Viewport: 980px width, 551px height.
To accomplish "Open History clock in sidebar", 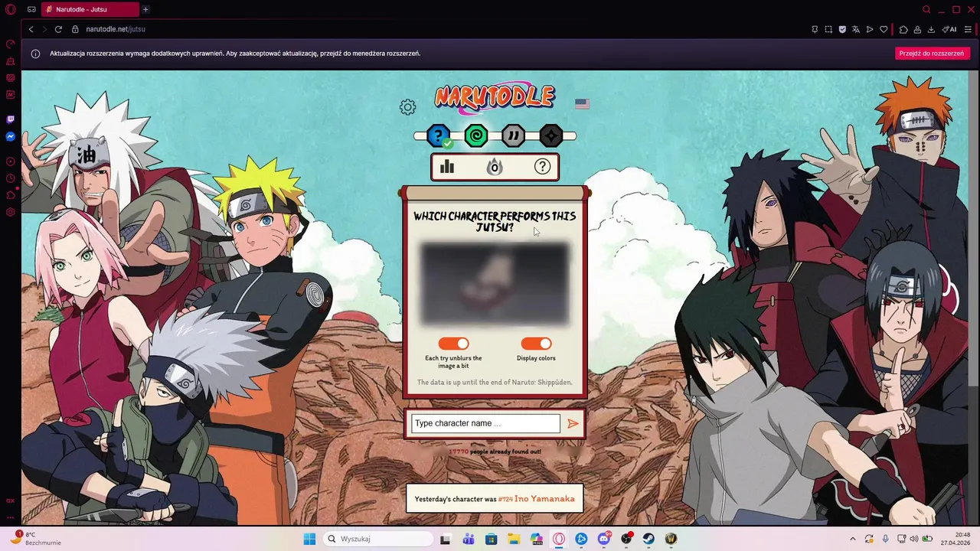I will point(11,178).
